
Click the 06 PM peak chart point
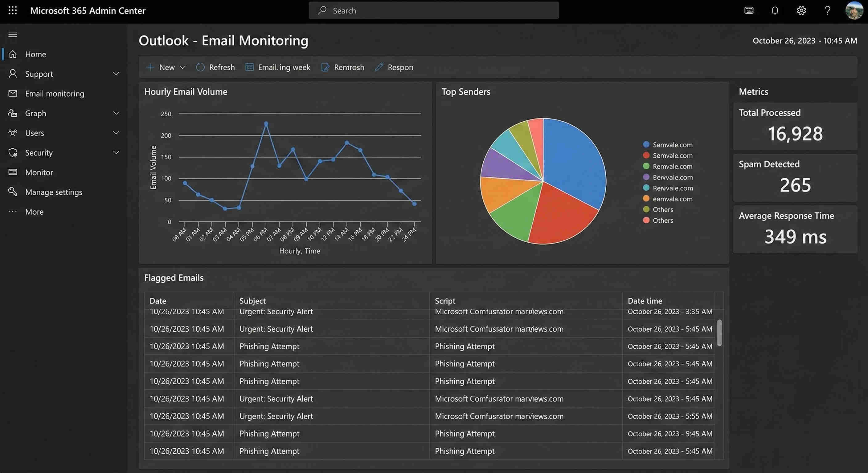pos(266,123)
